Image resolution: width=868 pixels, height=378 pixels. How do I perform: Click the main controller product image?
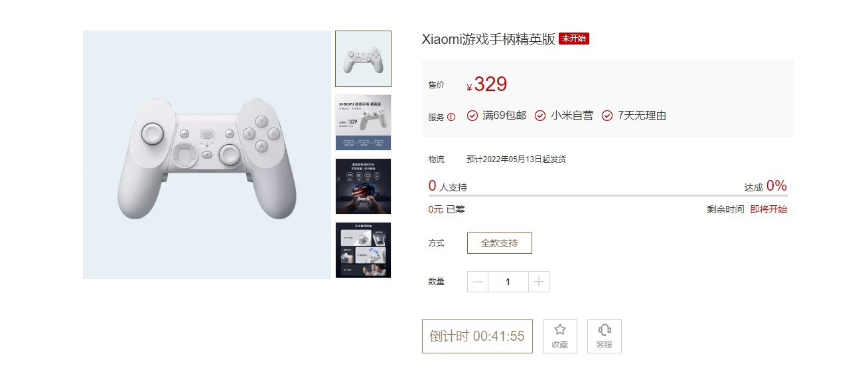pyautogui.click(x=207, y=155)
